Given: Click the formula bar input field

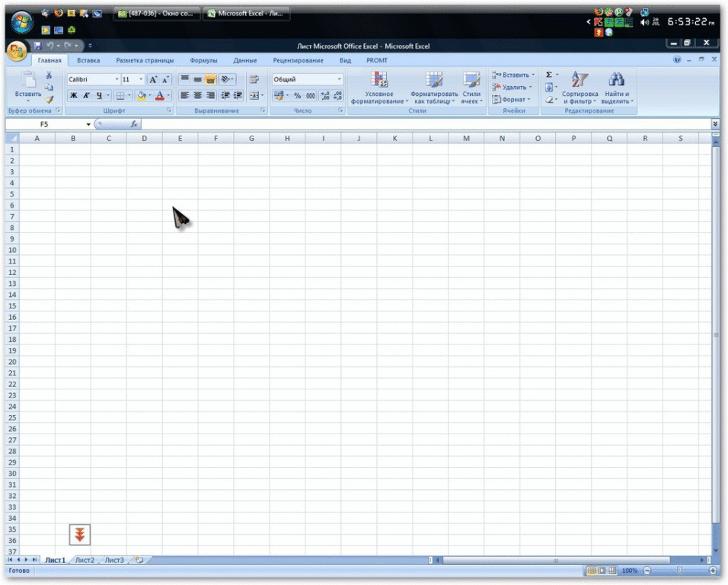Looking at the screenshot, I should pos(426,124).
